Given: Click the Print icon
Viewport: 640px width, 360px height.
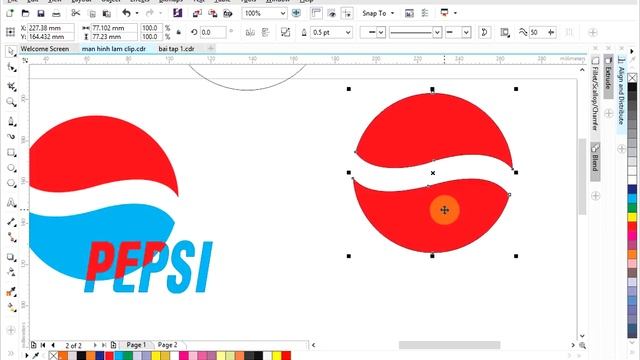Looking at the screenshot, I should click(x=56, y=13).
